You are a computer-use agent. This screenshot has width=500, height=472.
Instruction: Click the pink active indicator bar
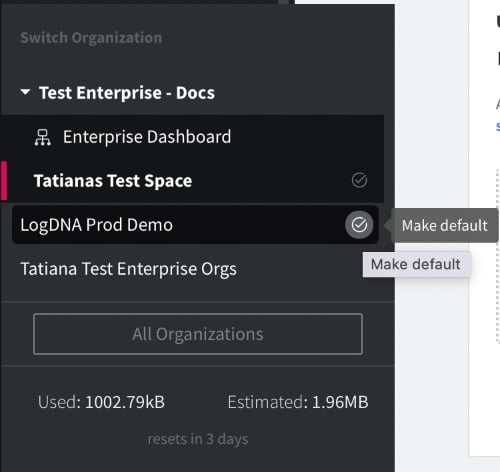point(4,181)
